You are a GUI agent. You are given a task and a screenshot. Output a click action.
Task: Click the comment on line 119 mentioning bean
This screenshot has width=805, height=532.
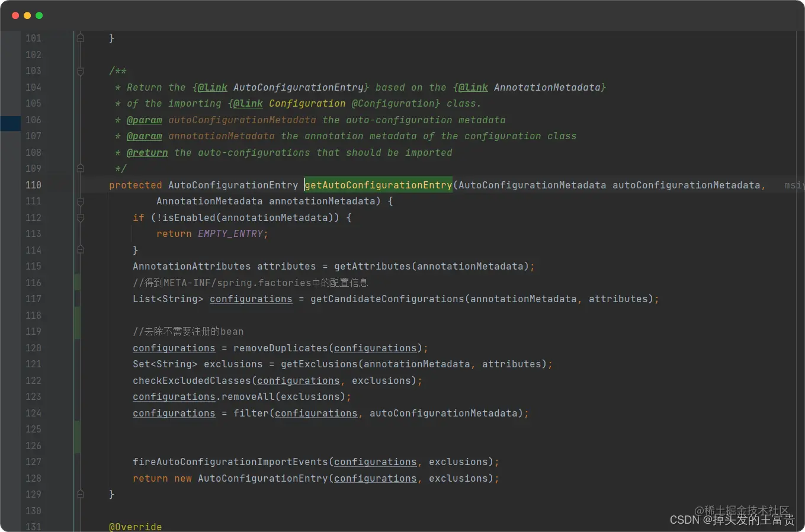point(188,332)
